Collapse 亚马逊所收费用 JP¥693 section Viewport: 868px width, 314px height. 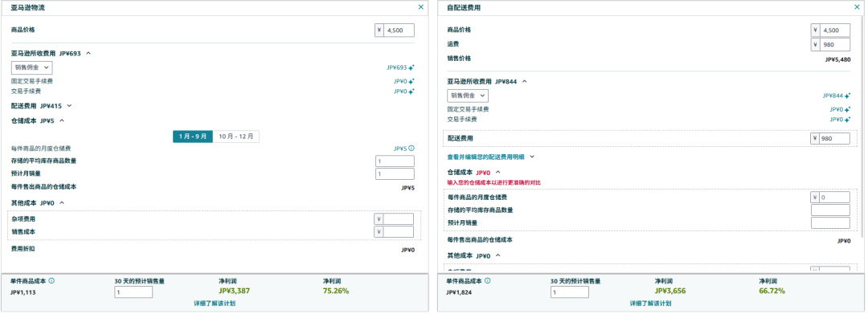[x=88, y=54]
